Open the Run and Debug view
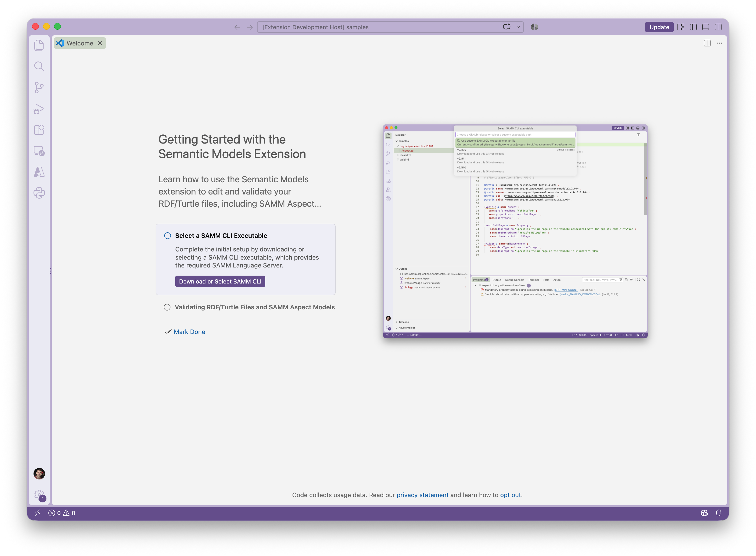The image size is (756, 556). (x=39, y=109)
